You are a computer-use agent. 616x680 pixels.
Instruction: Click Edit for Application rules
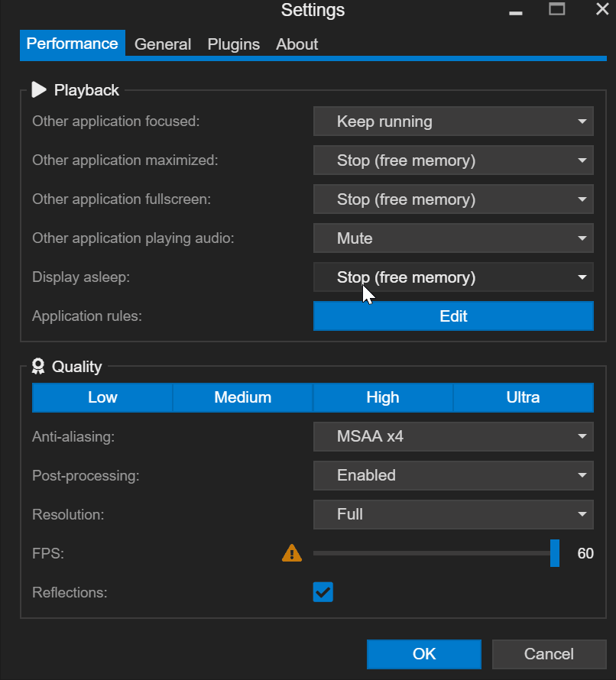pos(453,316)
